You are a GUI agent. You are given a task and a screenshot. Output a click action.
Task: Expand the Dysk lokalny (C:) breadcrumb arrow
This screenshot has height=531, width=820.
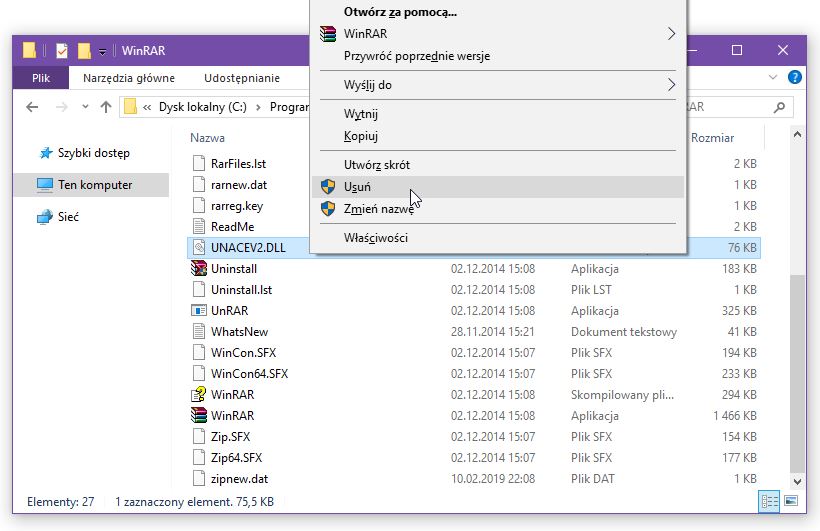(x=258, y=107)
